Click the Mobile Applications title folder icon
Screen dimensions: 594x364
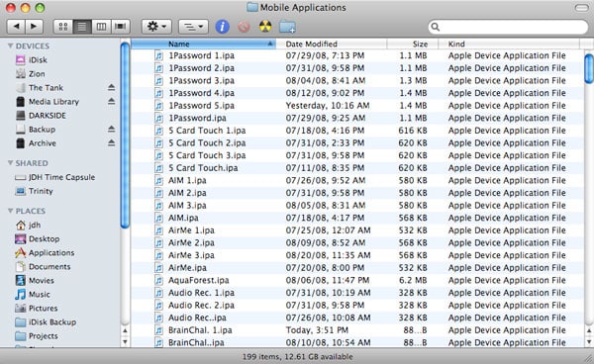pos(252,7)
